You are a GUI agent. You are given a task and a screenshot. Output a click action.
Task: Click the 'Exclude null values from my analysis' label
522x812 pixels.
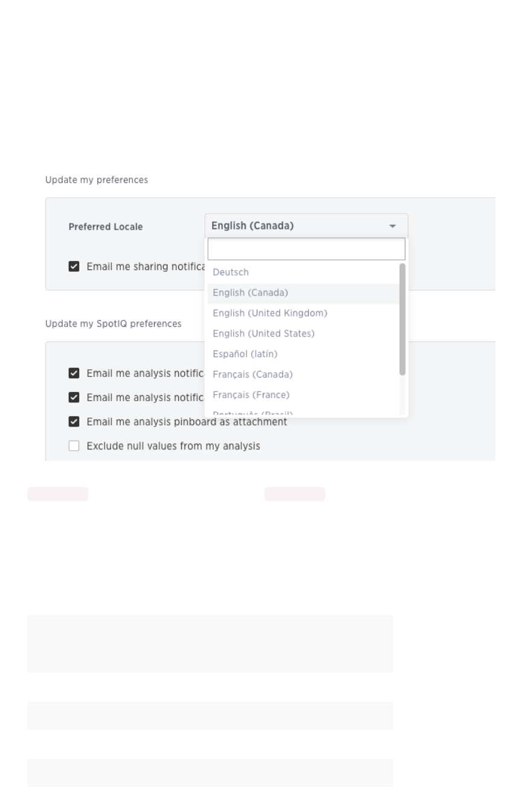pyautogui.click(x=173, y=446)
